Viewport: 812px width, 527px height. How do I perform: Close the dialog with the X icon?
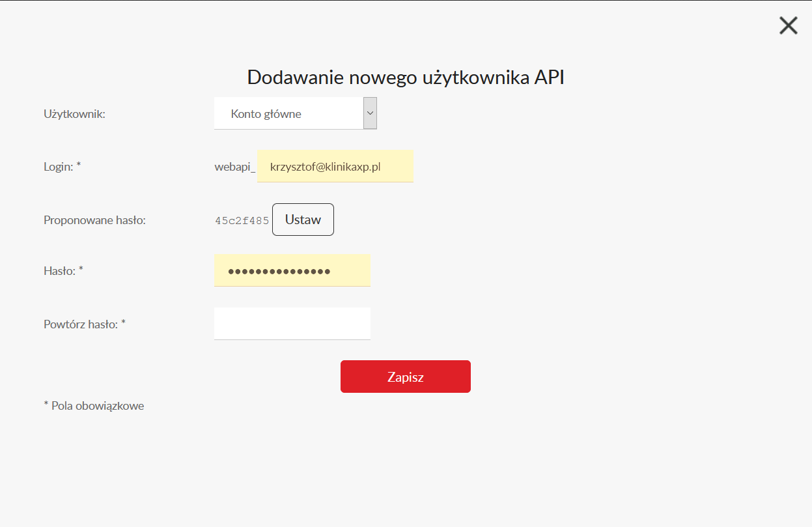[788, 25]
